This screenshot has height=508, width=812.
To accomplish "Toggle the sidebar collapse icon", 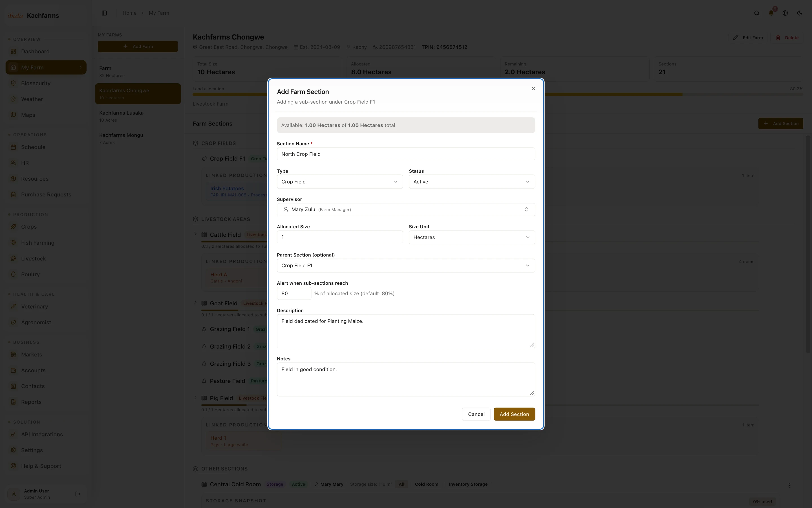I will tap(104, 13).
